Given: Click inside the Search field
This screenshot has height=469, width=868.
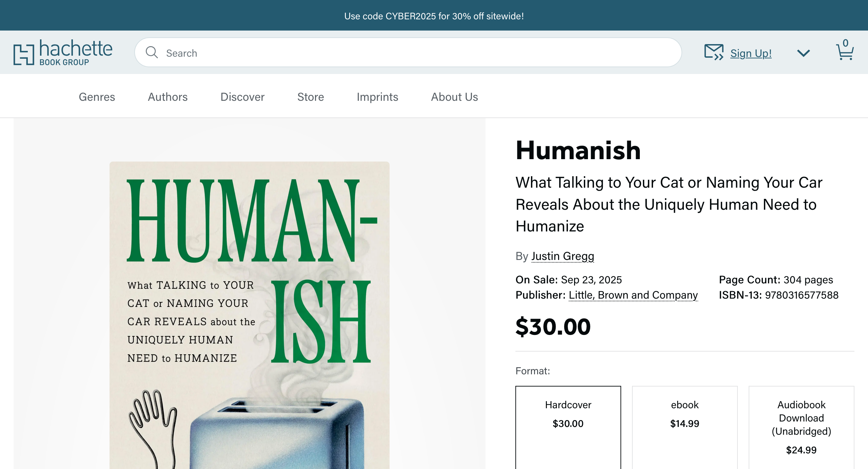Looking at the screenshot, I should [x=305, y=53].
